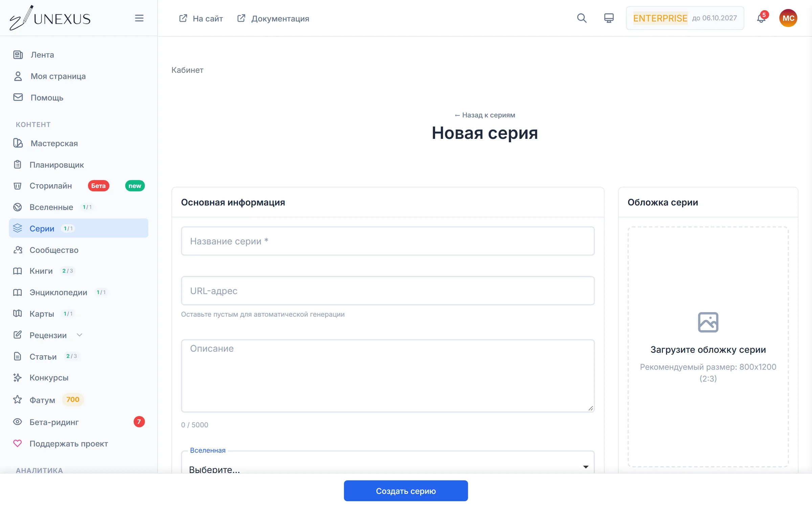The image size is (812, 508).
Task: Click the Фатум star icon
Action: (x=18, y=400)
